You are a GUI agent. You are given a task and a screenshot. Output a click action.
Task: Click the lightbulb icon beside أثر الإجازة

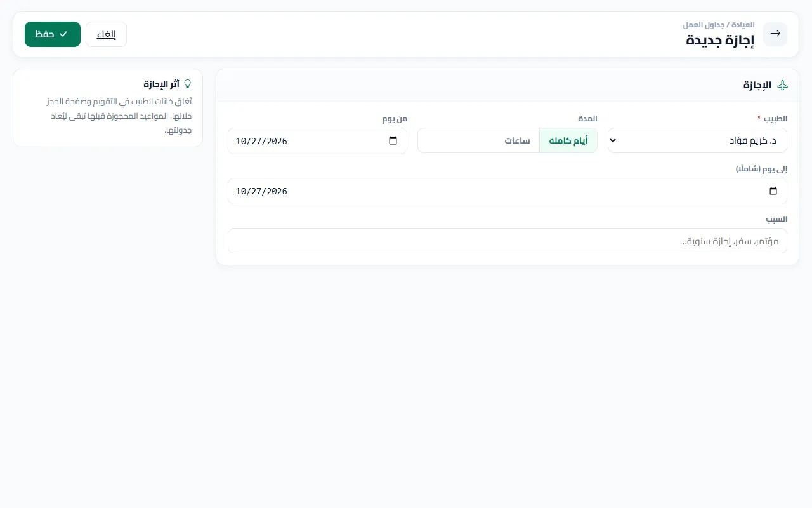187,84
